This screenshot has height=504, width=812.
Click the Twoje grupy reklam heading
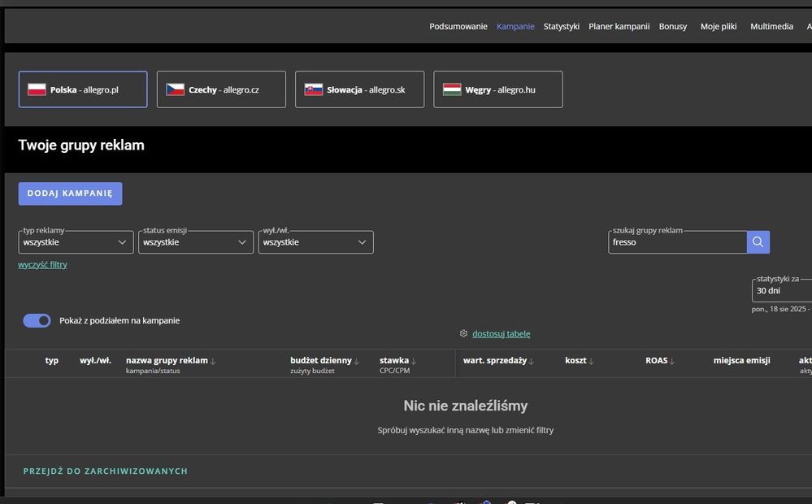[81, 145]
